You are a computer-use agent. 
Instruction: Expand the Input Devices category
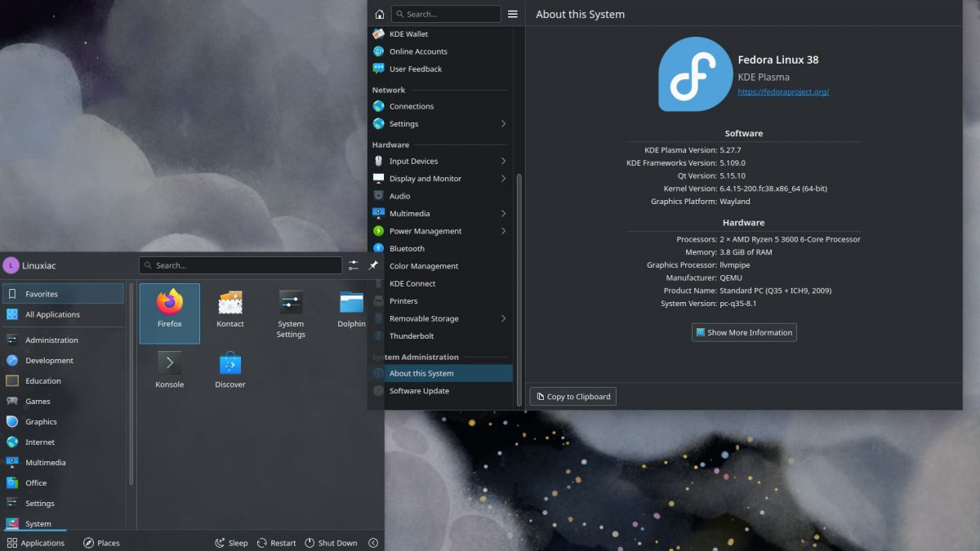click(x=503, y=161)
